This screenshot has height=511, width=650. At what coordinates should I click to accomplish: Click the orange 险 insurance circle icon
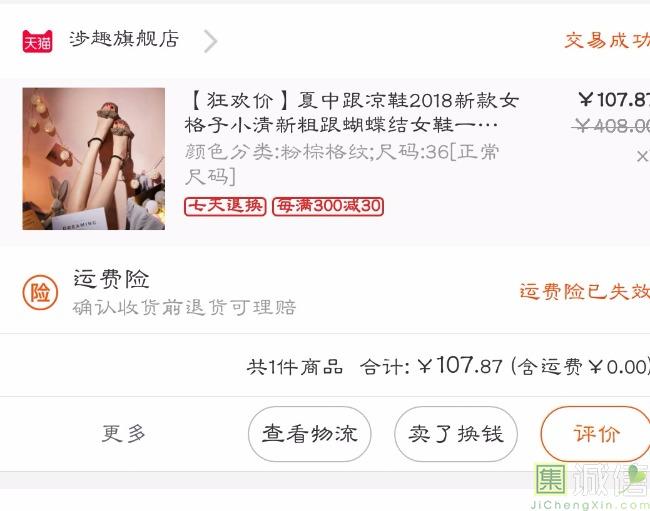40,293
